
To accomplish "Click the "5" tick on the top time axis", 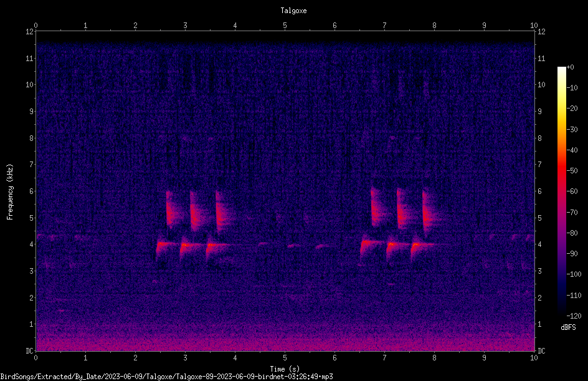I will coord(285,26).
